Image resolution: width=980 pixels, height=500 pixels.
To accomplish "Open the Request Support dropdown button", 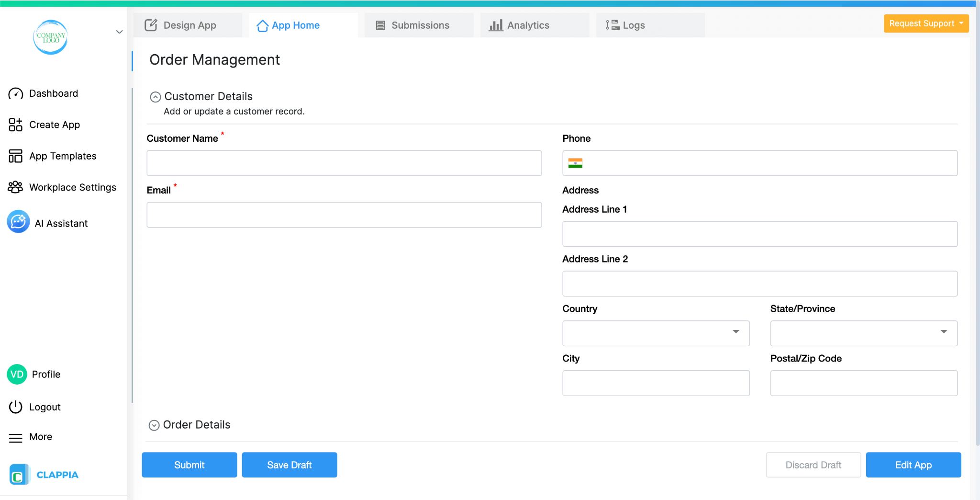I will [925, 23].
